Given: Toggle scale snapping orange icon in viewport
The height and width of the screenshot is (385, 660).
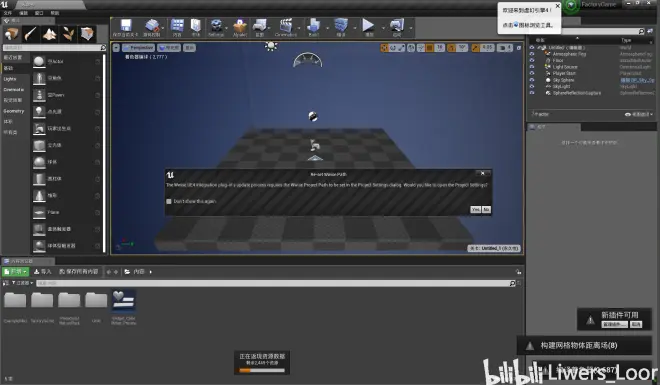Looking at the screenshot, I should (475, 48).
